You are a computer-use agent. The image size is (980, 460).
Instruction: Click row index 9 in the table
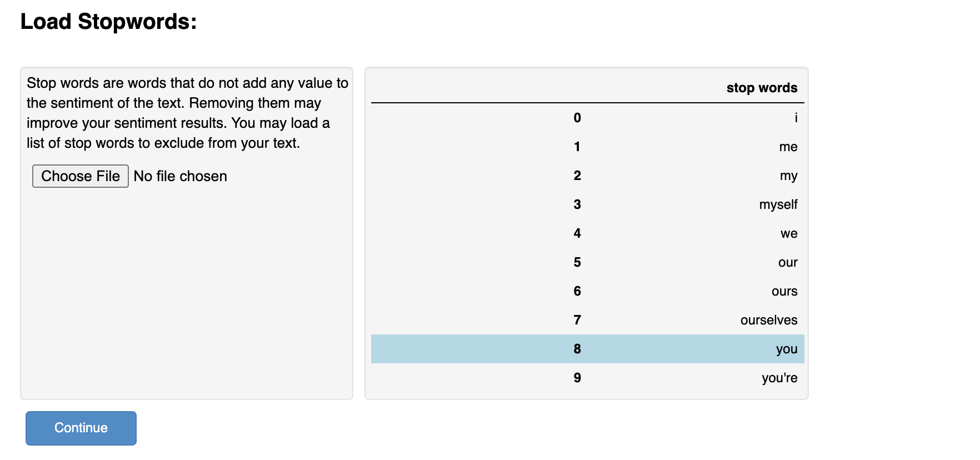pos(577,378)
